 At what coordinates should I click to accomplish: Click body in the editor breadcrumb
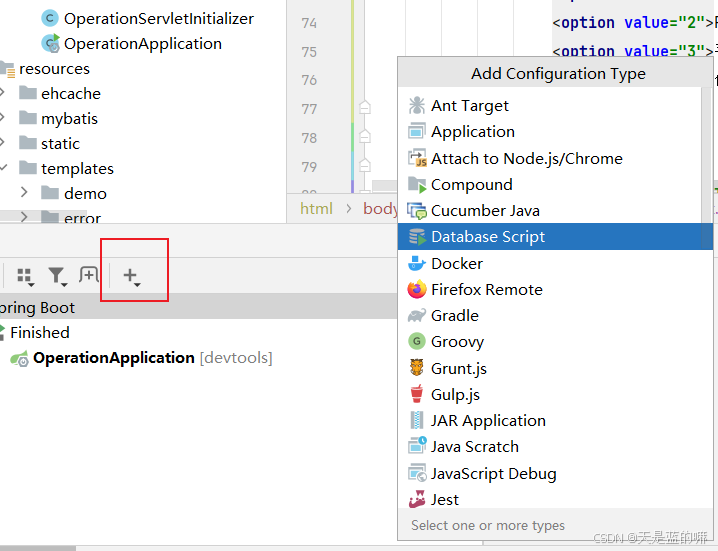coord(381,209)
